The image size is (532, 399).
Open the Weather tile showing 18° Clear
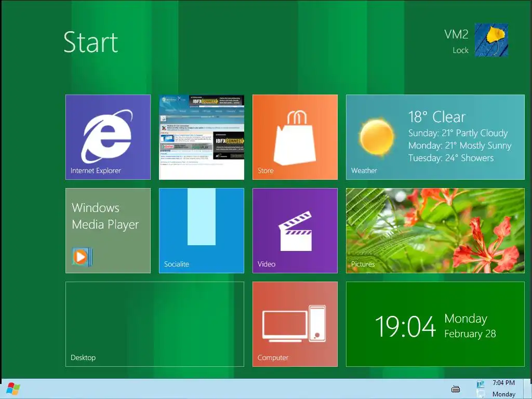pos(435,137)
